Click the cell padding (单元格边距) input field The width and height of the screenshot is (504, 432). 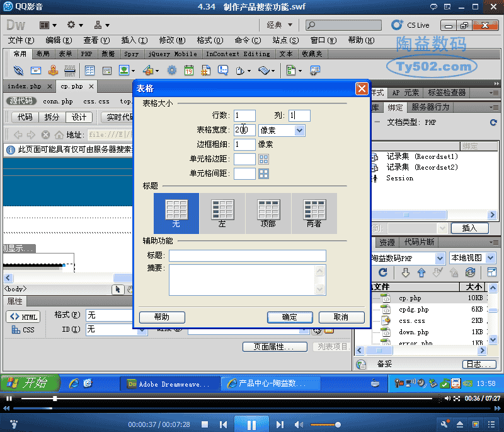pyautogui.click(x=244, y=159)
